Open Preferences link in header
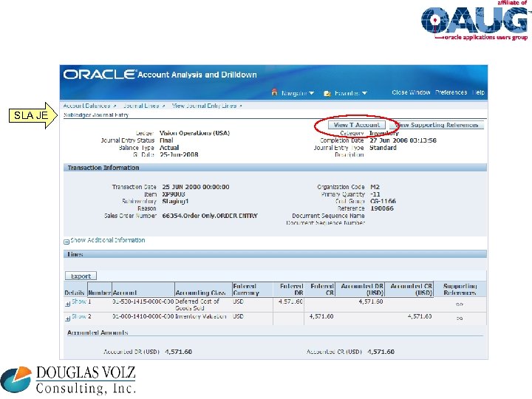Viewport: 532px width, 399px height. tap(451, 92)
